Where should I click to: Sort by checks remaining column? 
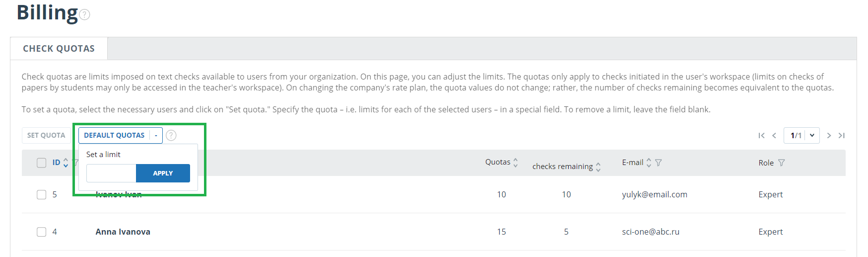pos(598,167)
